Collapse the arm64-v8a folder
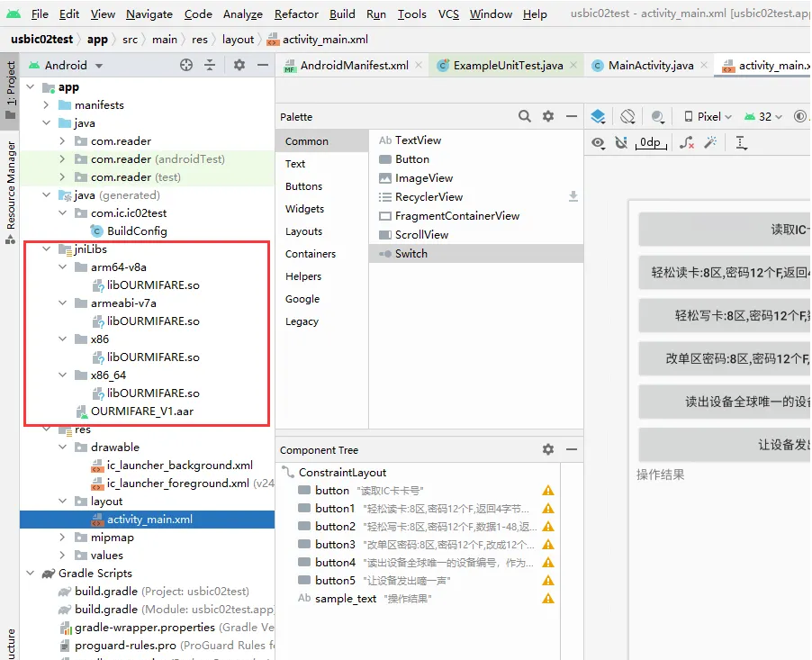Viewport: 812px width, 660px height. [x=63, y=267]
